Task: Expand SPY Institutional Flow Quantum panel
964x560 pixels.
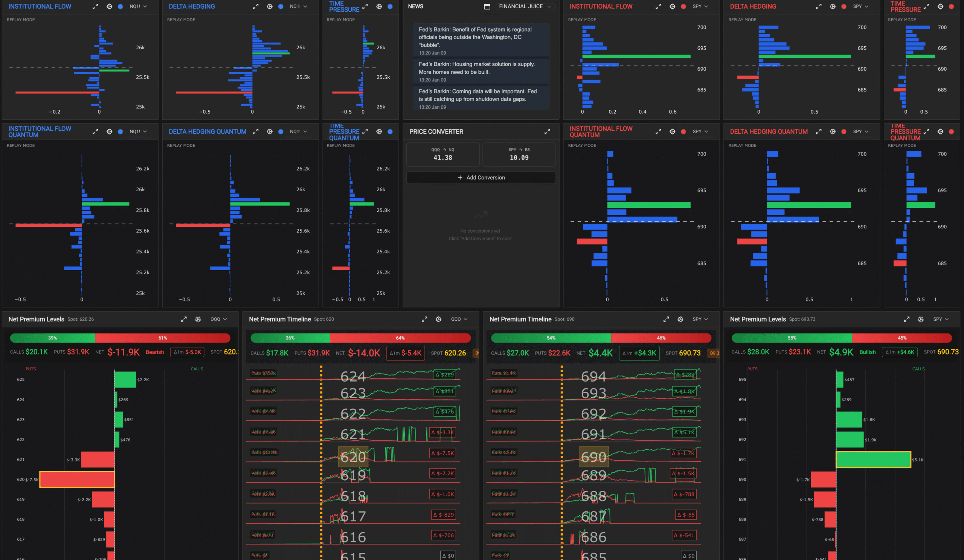Action: [658, 131]
